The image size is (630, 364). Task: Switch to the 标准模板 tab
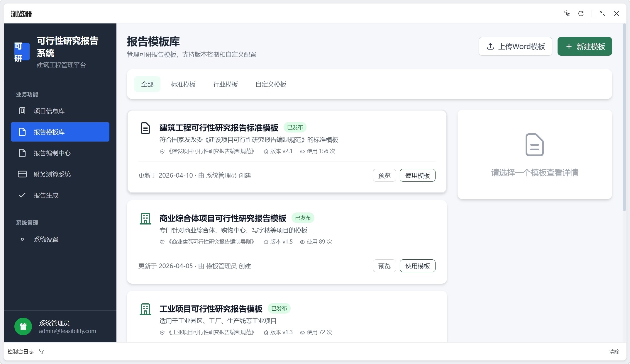point(183,84)
